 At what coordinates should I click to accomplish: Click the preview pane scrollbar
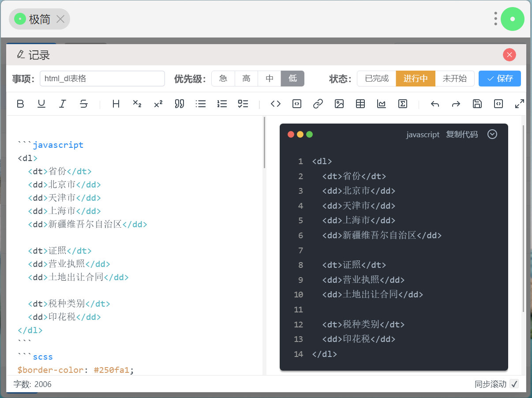click(524, 218)
